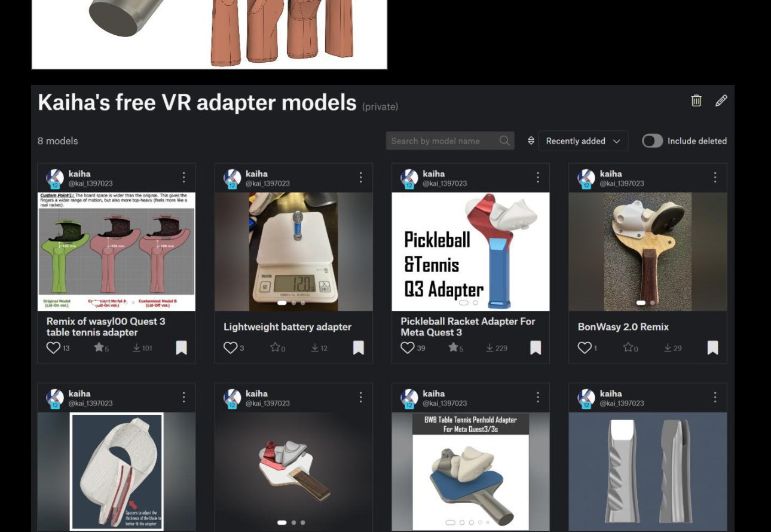Click kaiha avatar on BWB Penhold Adapter card
This screenshot has height=532, width=771.
click(409, 398)
